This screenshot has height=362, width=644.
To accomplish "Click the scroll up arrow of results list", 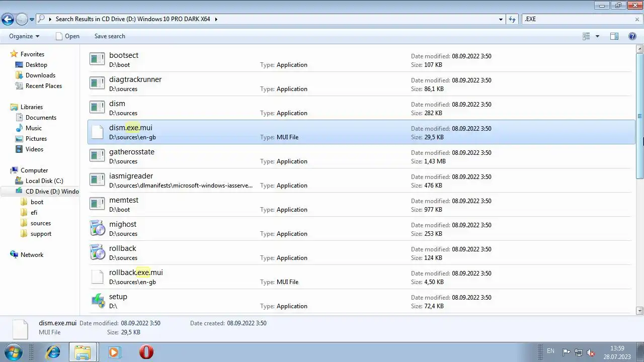I will point(639,49).
